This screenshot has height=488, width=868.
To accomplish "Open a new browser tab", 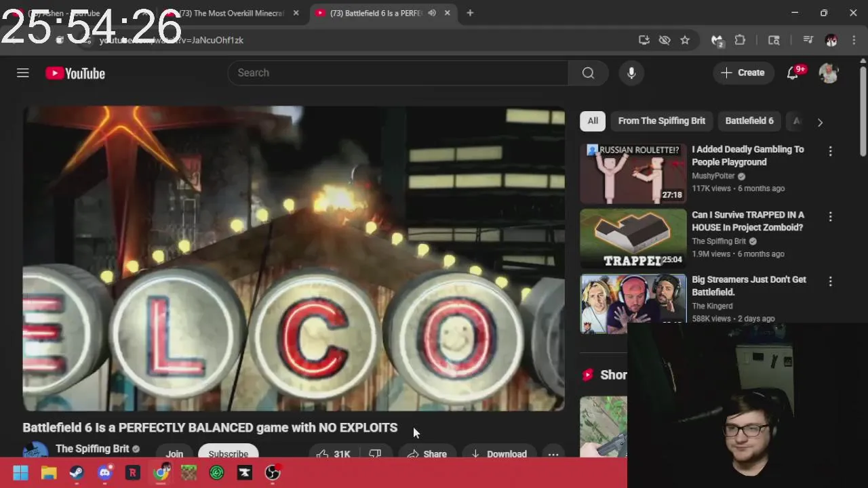I will click(470, 13).
